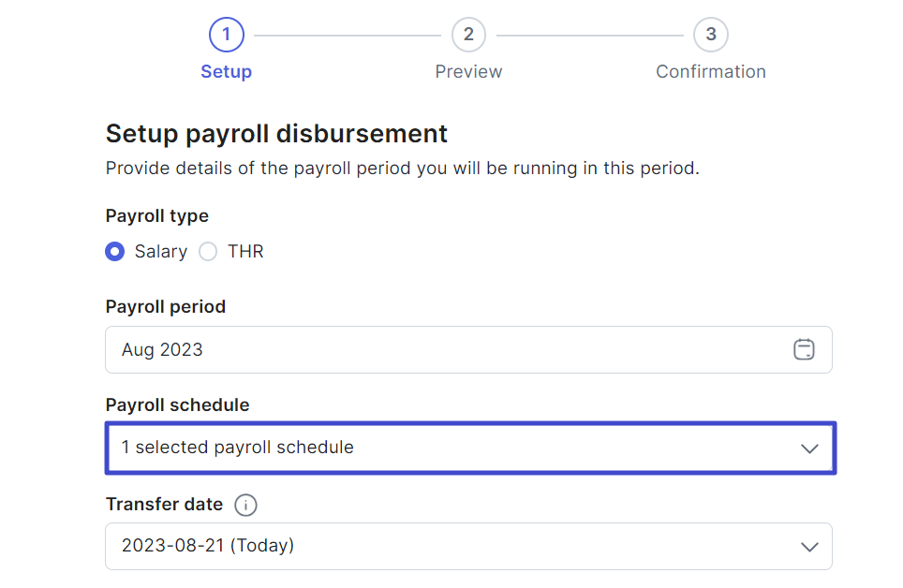
Task: Open the Transfer date dropdown
Action: click(x=468, y=546)
